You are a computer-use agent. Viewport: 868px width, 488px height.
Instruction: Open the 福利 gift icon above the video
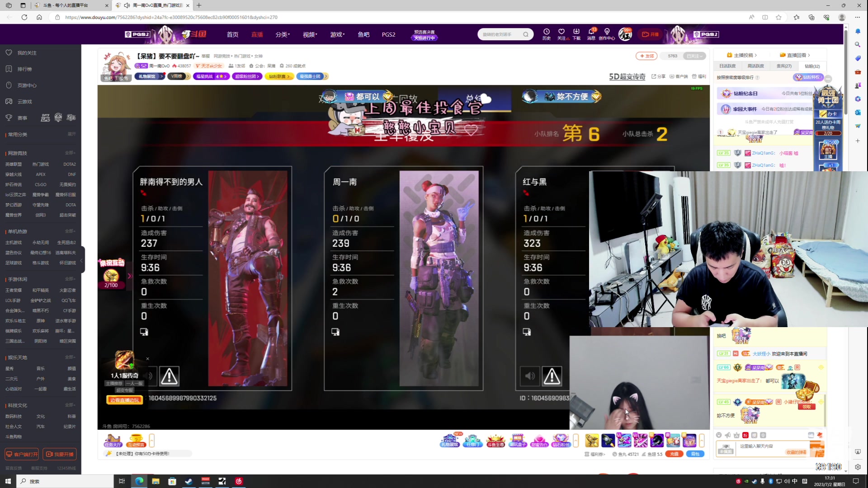[699, 76]
